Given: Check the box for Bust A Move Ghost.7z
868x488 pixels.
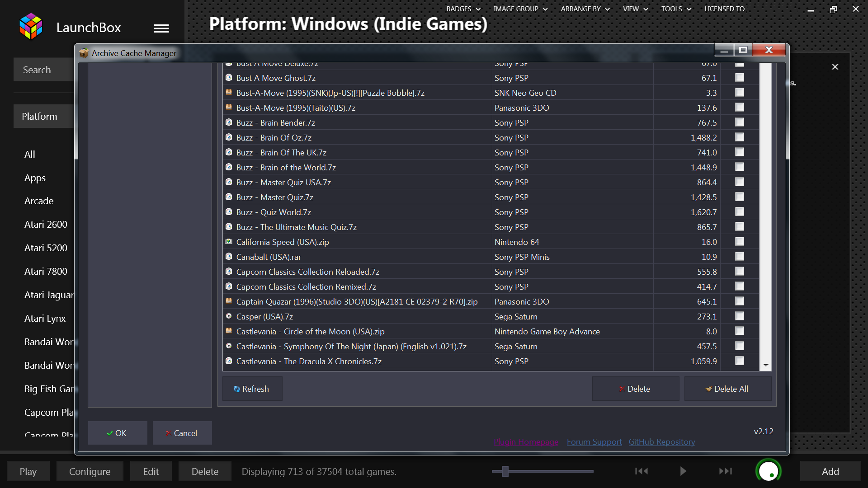Looking at the screenshot, I should [740, 78].
